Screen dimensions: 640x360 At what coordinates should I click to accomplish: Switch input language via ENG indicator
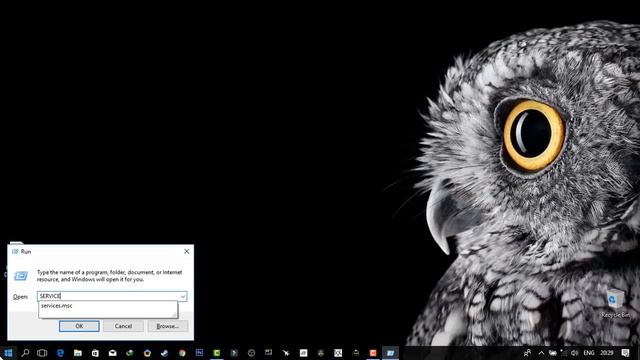tap(589, 353)
